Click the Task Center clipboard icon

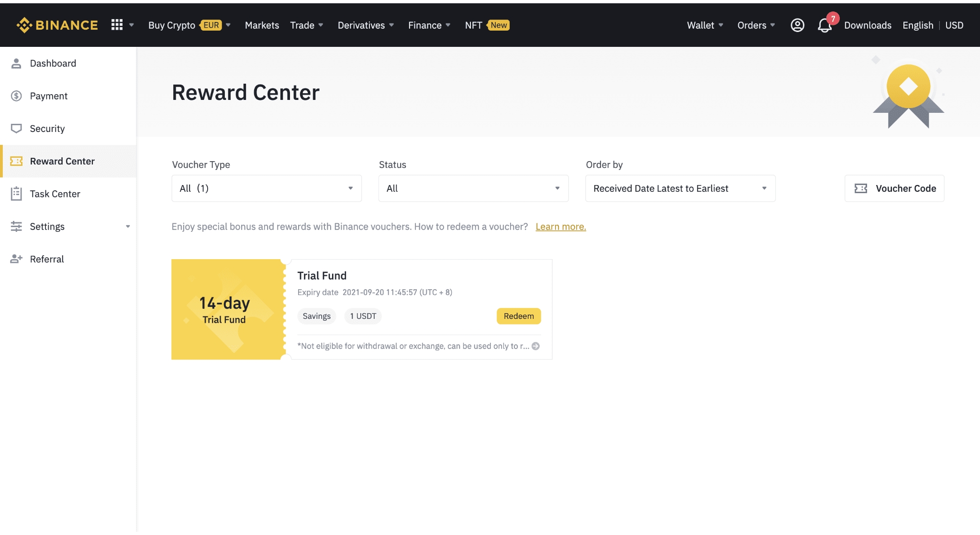(x=16, y=194)
